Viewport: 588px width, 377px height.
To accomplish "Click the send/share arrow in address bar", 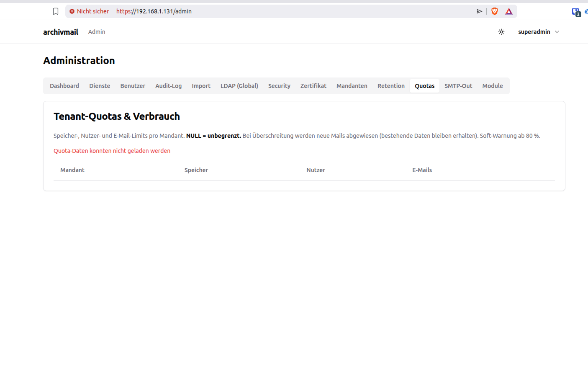I will [x=480, y=11].
